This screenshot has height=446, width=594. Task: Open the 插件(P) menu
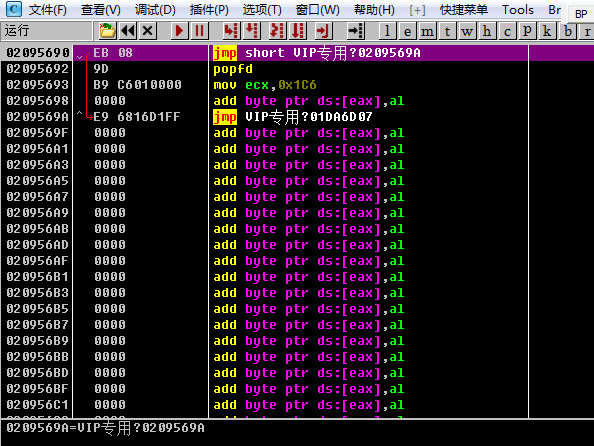pos(209,9)
